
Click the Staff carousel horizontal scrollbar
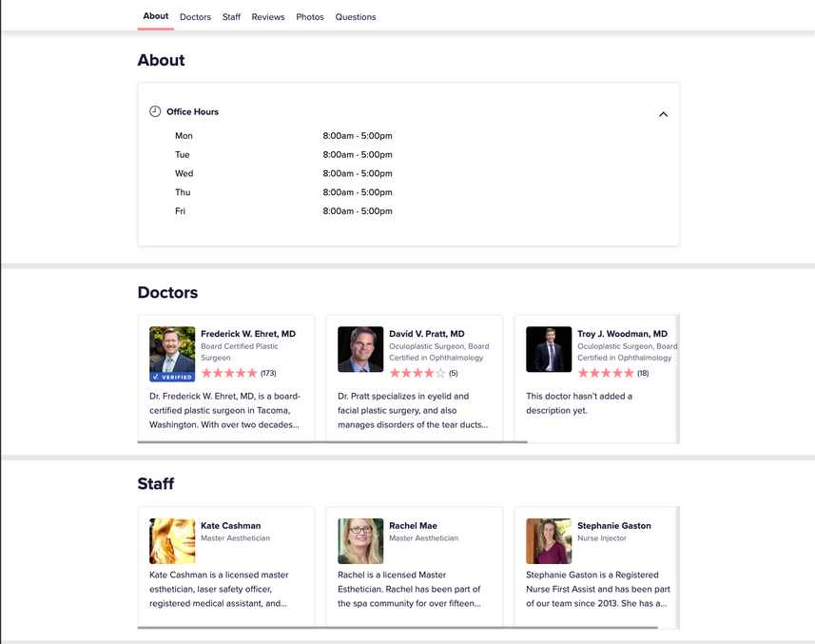click(397, 628)
